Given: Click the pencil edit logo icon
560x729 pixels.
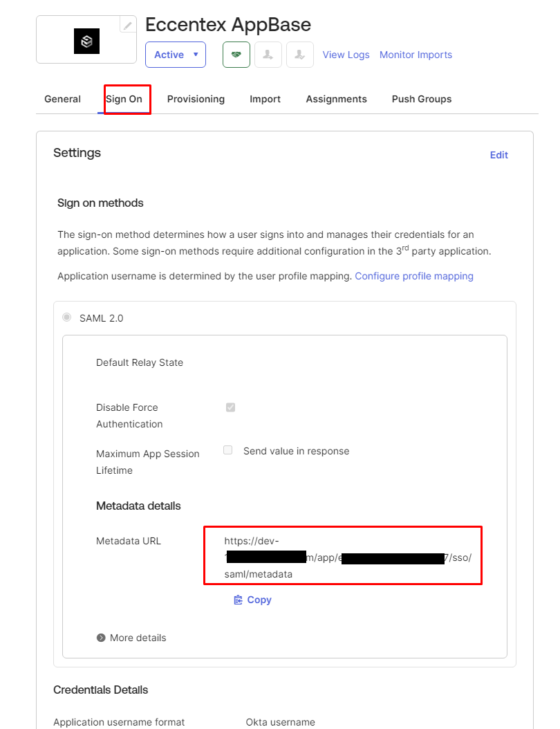Looking at the screenshot, I should [x=128, y=26].
